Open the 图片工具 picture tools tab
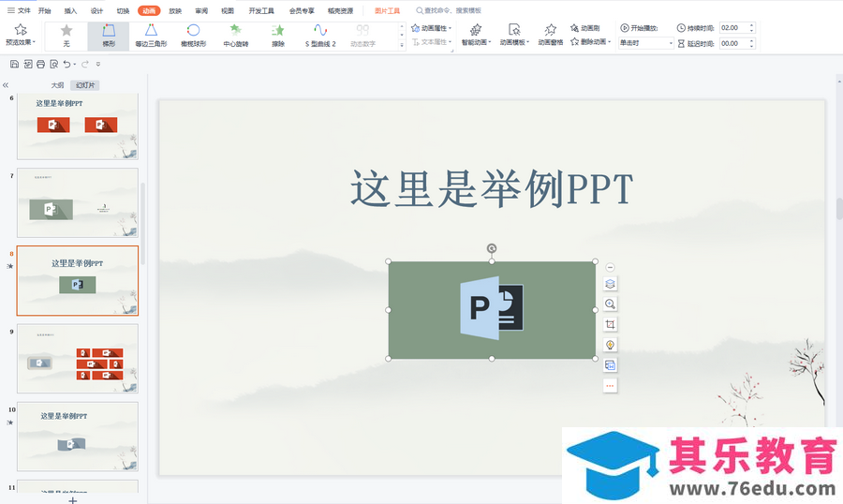Screen dimensions: 843x504 click(x=387, y=10)
